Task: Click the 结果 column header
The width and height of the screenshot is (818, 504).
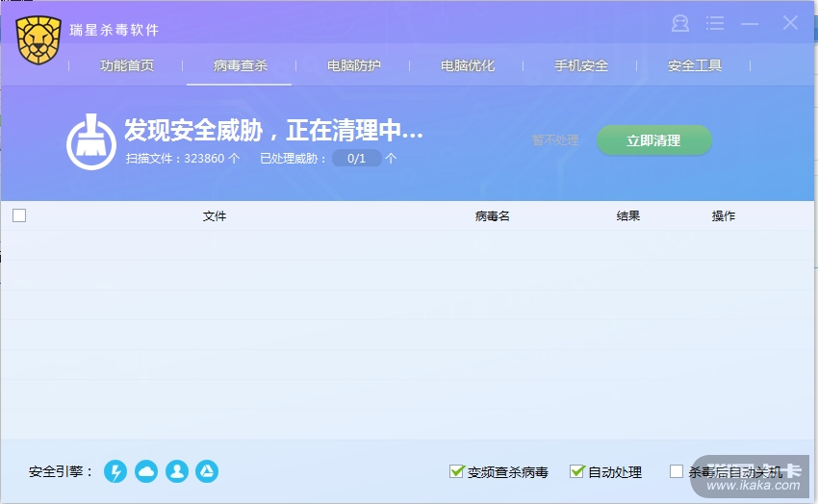Action: coord(628,215)
